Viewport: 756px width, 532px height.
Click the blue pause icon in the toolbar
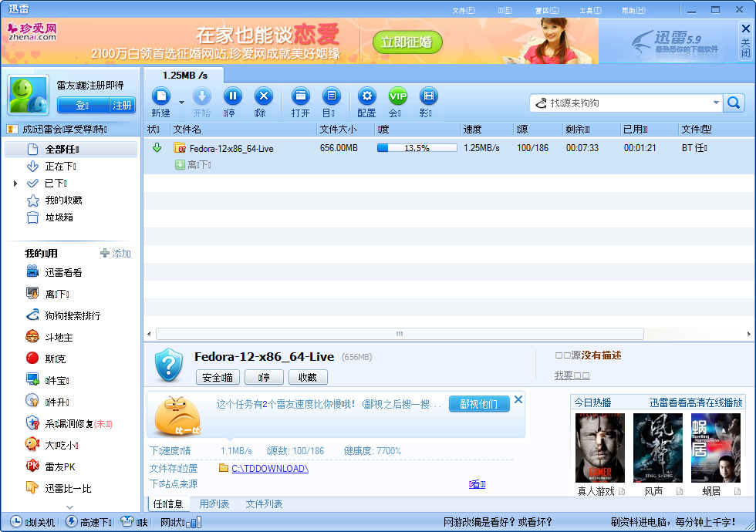click(233, 96)
